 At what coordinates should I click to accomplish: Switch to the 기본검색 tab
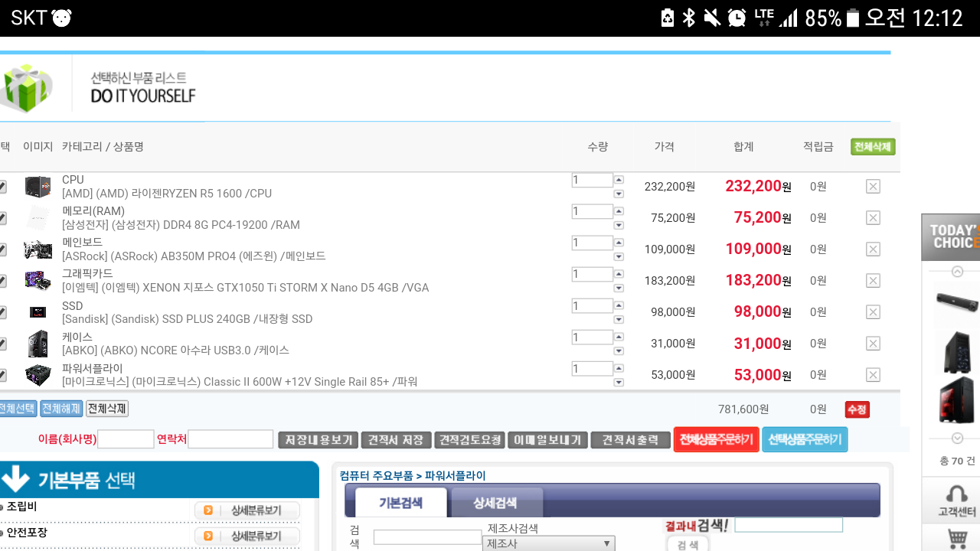point(400,503)
